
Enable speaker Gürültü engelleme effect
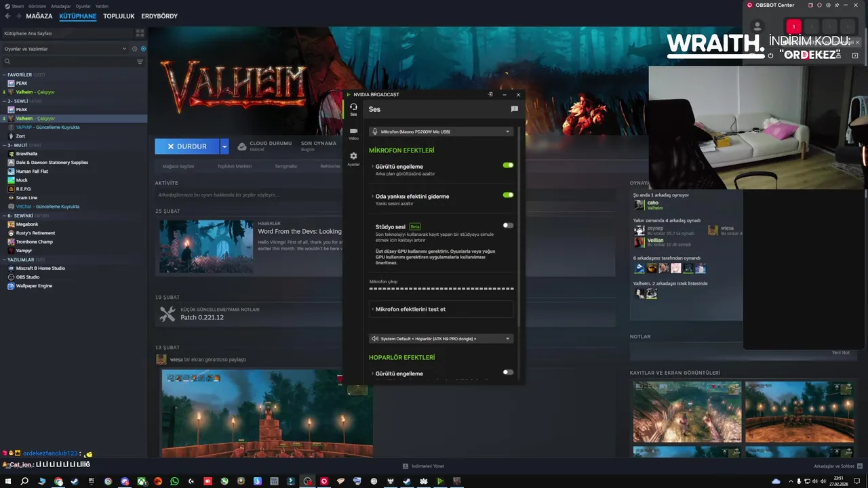click(508, 372)
